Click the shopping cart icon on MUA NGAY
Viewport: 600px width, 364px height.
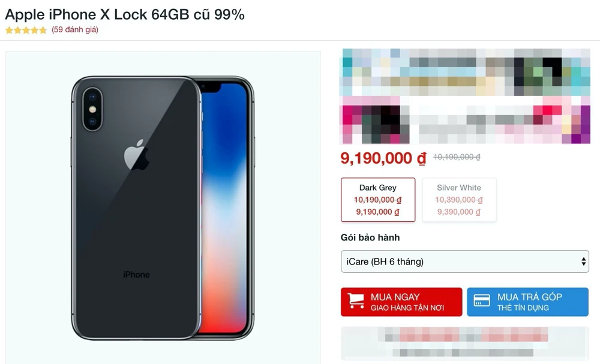[x=356, y=302]
